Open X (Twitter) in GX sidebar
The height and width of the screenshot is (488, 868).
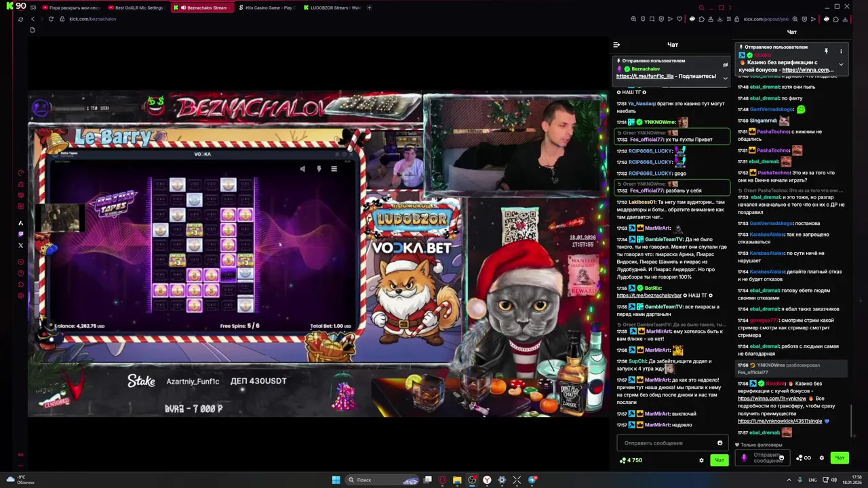(20, 245)
